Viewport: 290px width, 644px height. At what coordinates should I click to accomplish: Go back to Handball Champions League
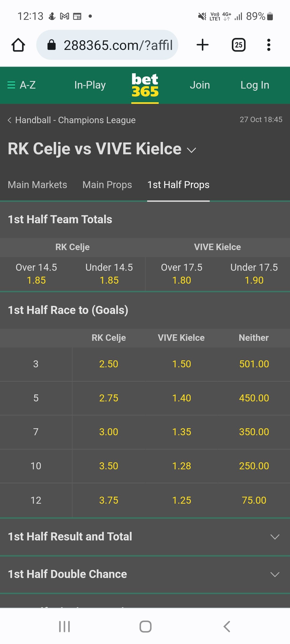tap(72, 120)
